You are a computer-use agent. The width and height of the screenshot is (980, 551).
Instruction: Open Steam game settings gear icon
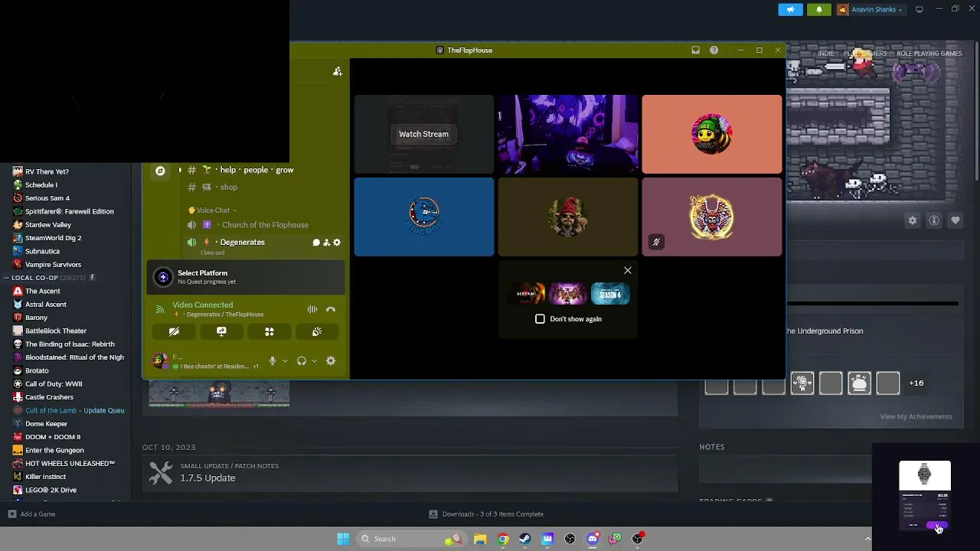913,220
